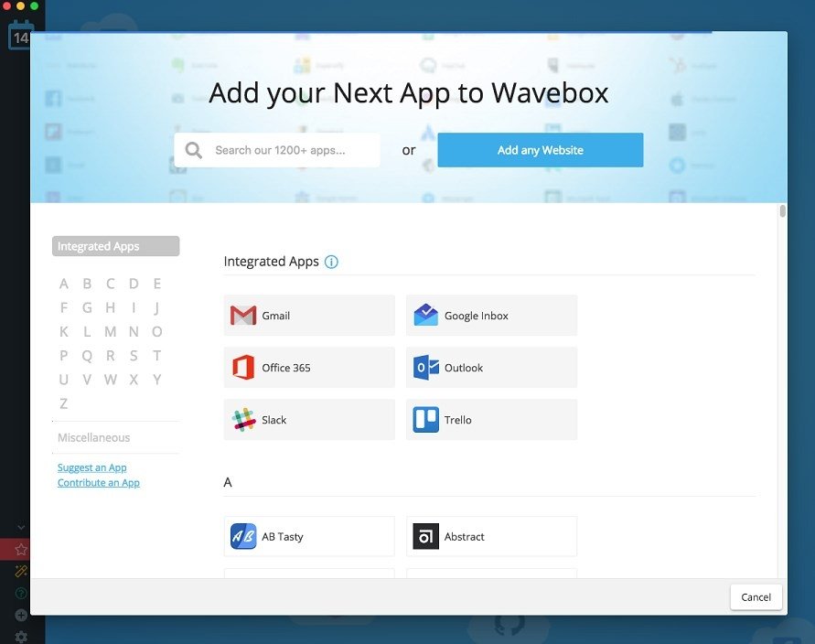Jump to apps starting with D

(134, 284)
